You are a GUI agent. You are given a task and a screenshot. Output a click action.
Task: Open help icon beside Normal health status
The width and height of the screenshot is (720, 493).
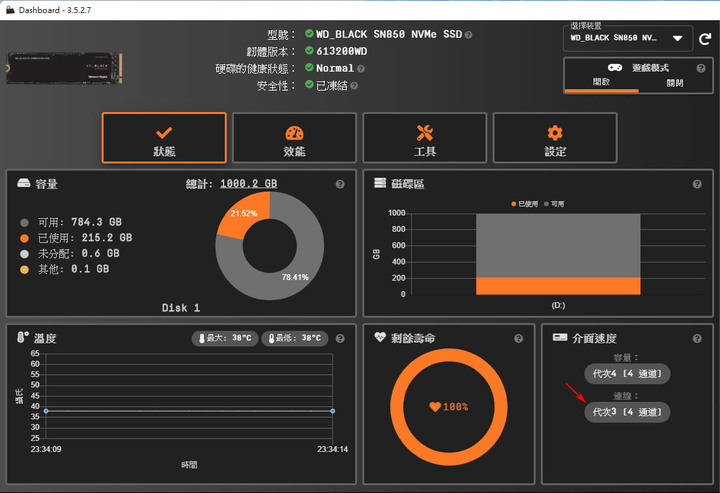[x=361, y=69]
